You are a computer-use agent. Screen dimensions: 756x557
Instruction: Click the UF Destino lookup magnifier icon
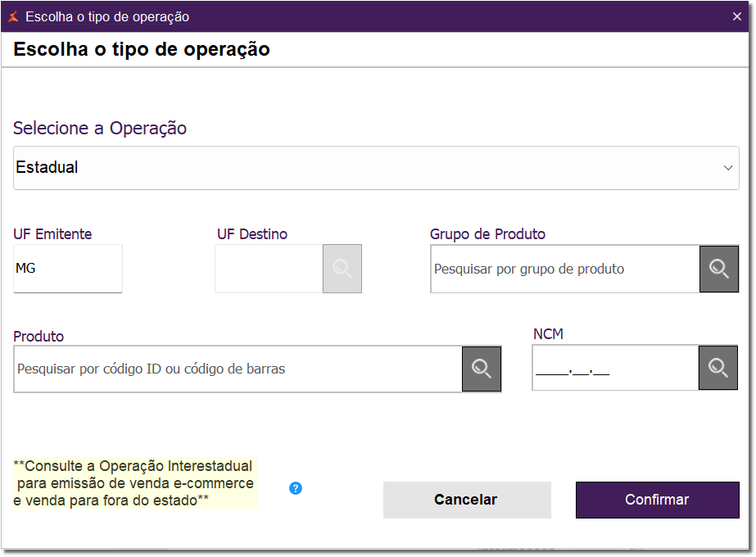click(x=342, y=269)
